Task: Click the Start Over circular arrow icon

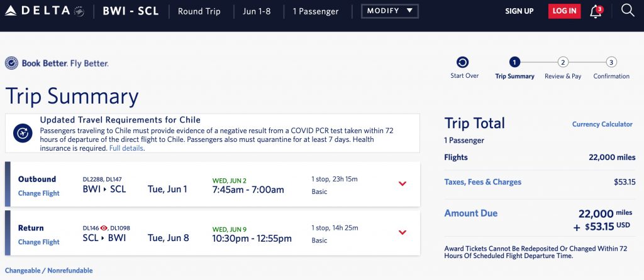Action: (x=462, y=62)
